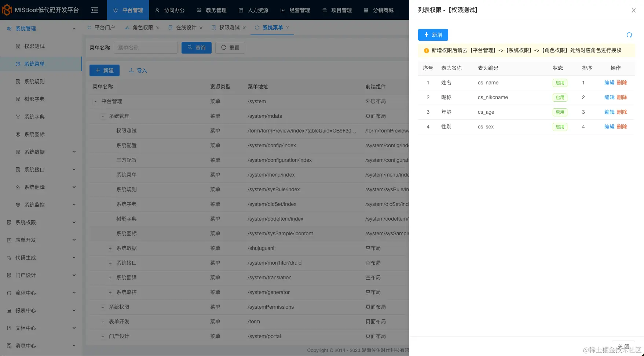644x356 pixels.
Task: Toggle the 启用 status for cs_sex
Action: 560,127
